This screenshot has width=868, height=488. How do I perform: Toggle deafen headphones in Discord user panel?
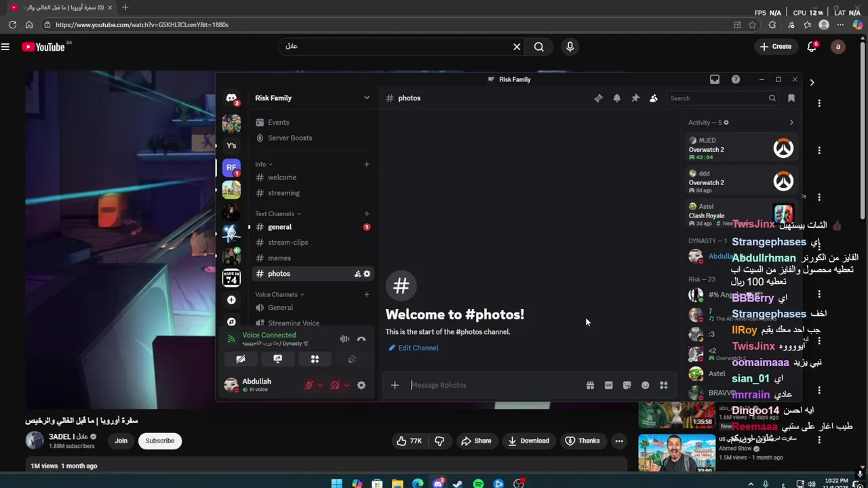335,385
